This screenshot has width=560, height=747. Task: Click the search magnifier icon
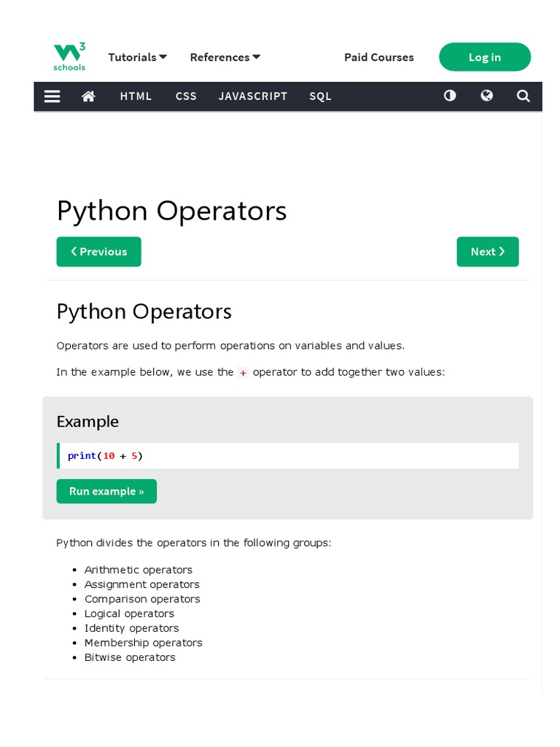523,96
